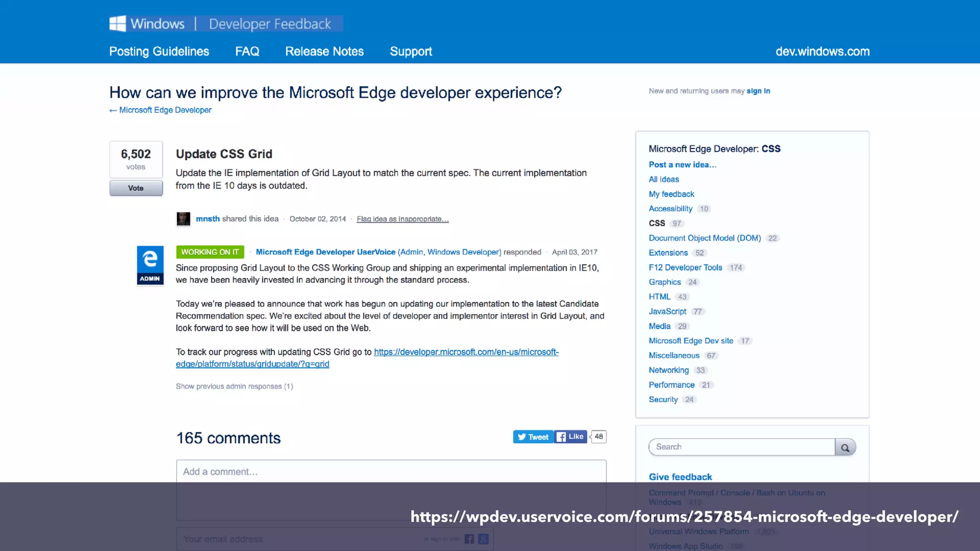Visit dev.windows.com header link

(822, 51)
